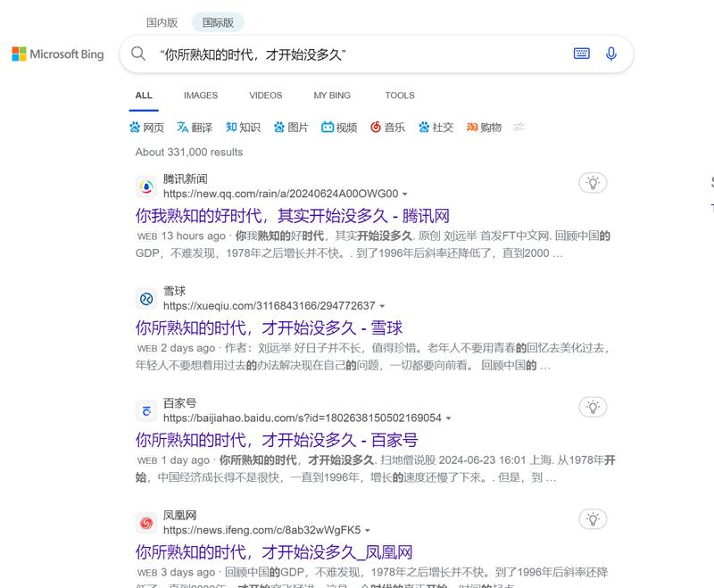714x588 pixels.
Task: Expand dropdown next to news.ifeng.com URL
Action: (368, 531)
